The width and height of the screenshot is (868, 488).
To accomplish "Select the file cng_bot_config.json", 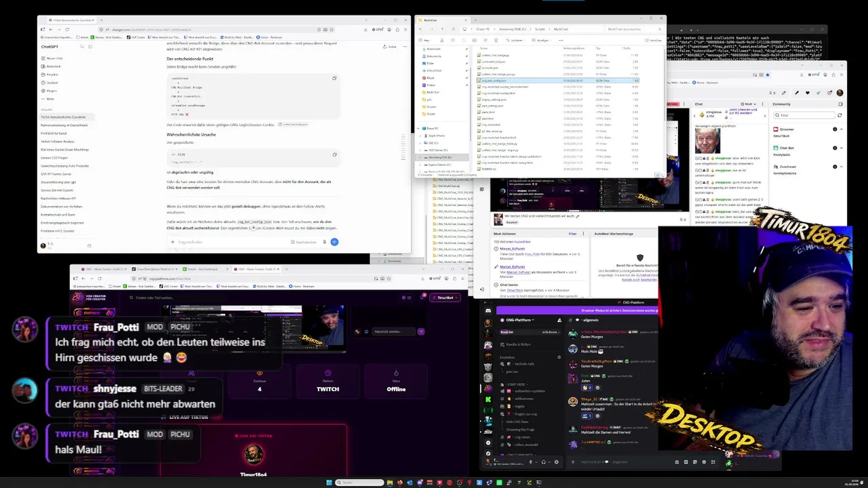I will click(x=557, y=80).
